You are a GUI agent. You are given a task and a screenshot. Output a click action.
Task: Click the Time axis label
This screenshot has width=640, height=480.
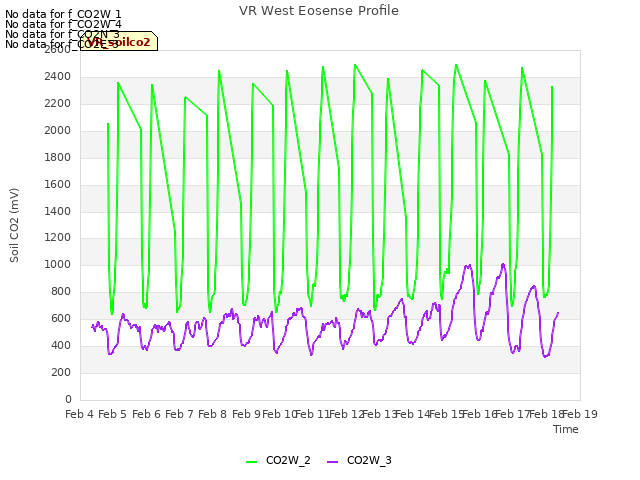tap(566, 429)
